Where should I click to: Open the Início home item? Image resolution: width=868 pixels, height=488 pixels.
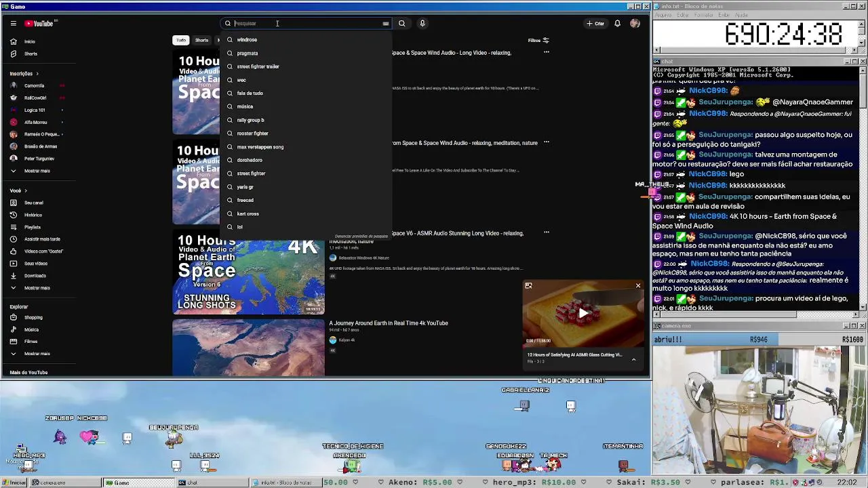(29, 41)
